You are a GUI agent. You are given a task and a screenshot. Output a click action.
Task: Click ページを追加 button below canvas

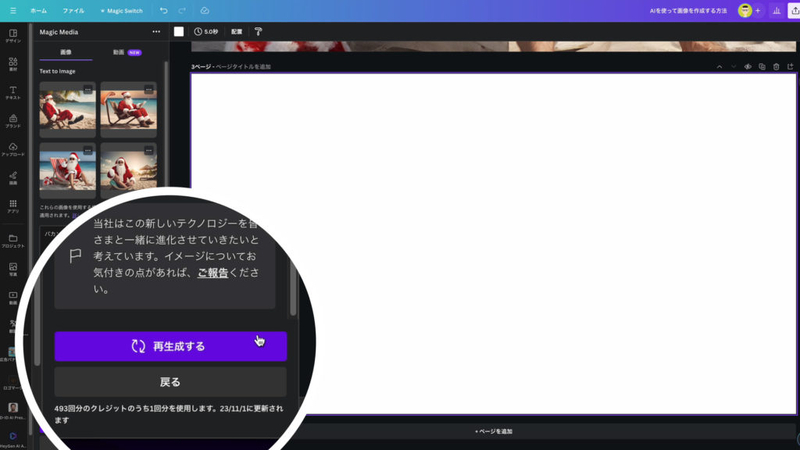494,432
